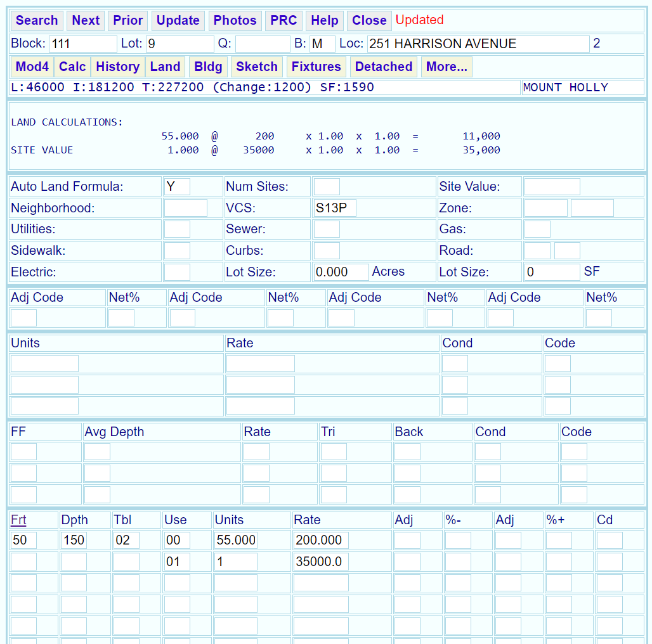The width and height of the screenshot is (652, 644).
Task: Open the Bldg tab
Action: 208,67
